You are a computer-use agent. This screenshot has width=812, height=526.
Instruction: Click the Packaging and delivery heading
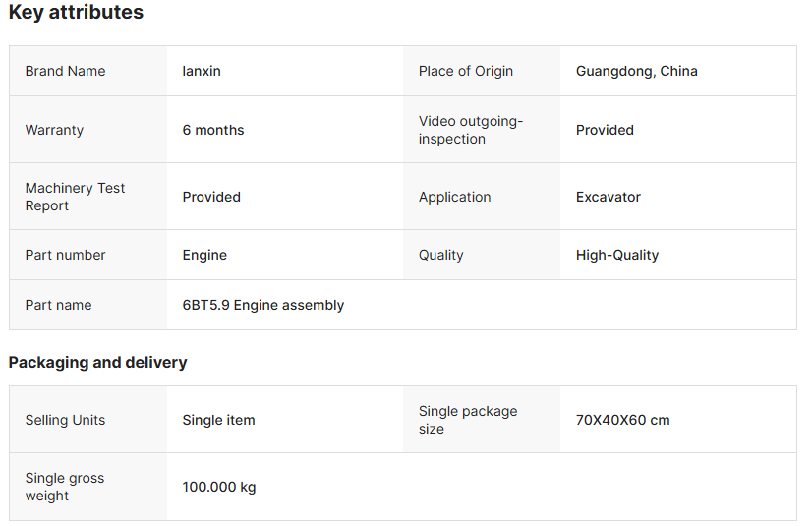(97, 362)
